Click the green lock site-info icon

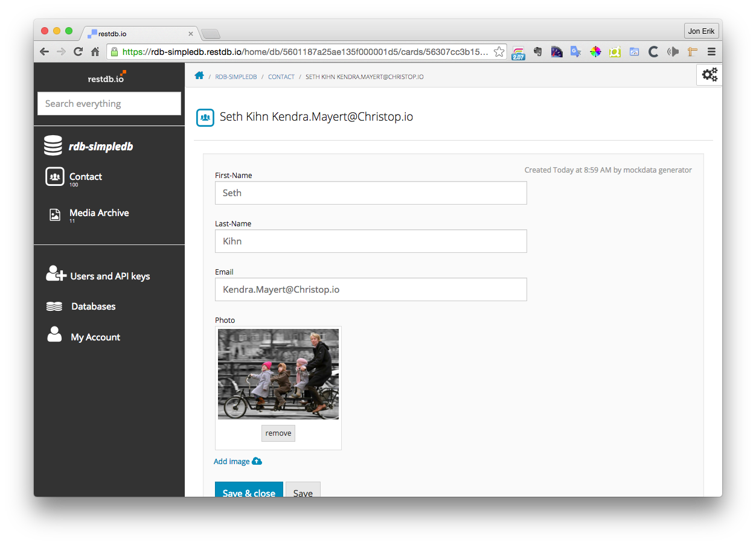(114, 52)
